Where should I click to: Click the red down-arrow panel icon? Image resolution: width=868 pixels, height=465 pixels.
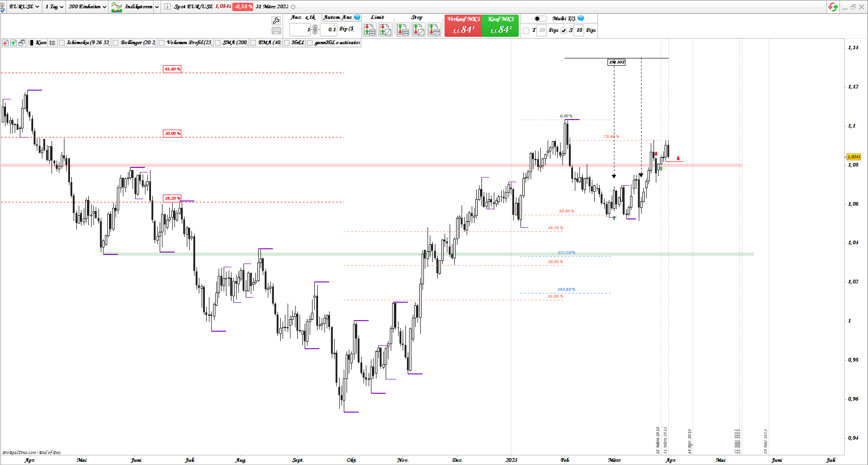click(x=5, y=43)
